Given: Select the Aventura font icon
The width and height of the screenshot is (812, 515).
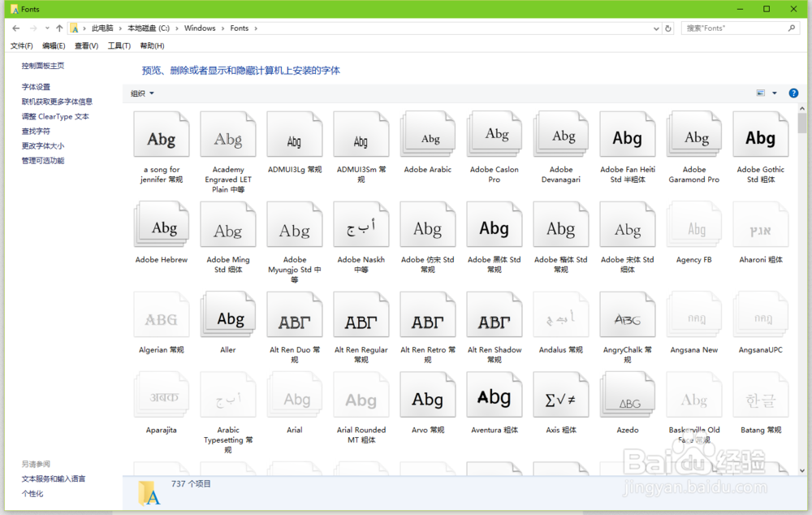Looking at the screenshot, I should point(494,395).
